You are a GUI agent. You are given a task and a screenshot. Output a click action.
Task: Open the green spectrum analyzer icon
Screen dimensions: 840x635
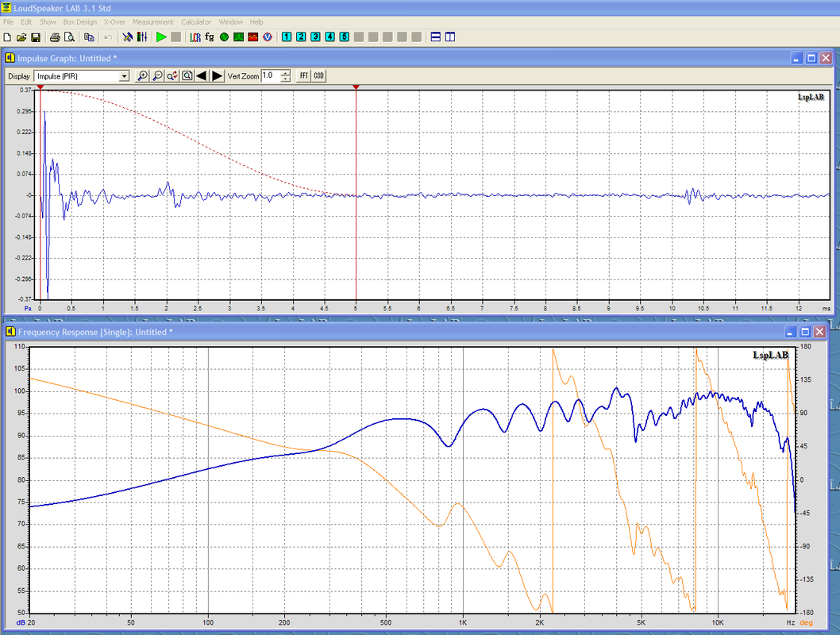(x=238, y=37)
